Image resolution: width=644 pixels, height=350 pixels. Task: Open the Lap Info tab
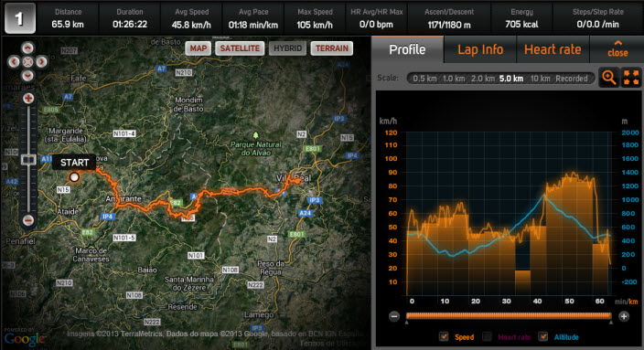480,49
